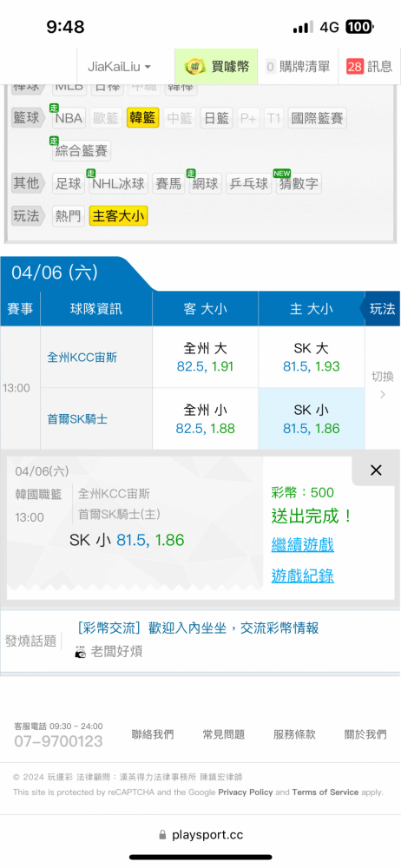This screenshot has width=401, height=868.
Task: Select the 日籃 league filter
Action: [x=216, y=118]
